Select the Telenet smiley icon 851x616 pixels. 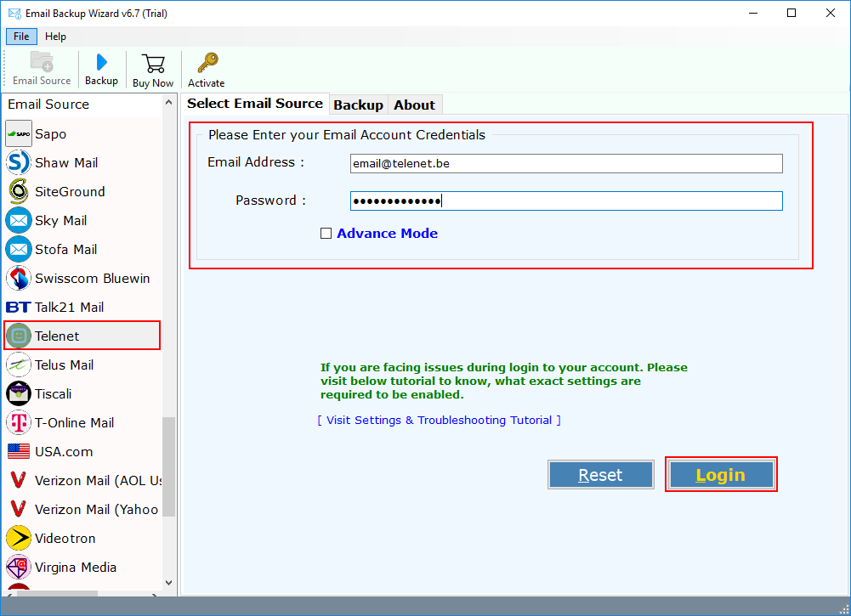point(19,336)
